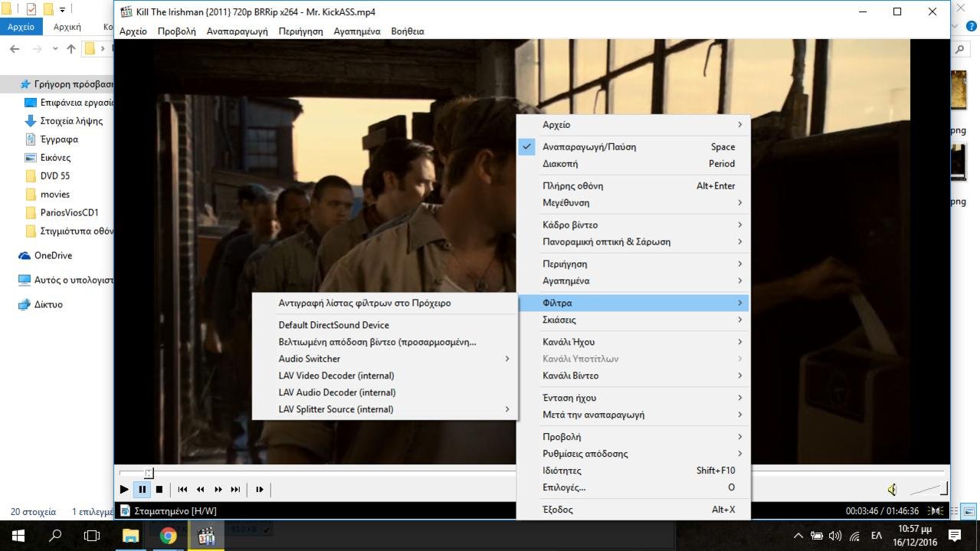Click the video seek bar slider thumb
980x551 pixels.
click(149, 473)
